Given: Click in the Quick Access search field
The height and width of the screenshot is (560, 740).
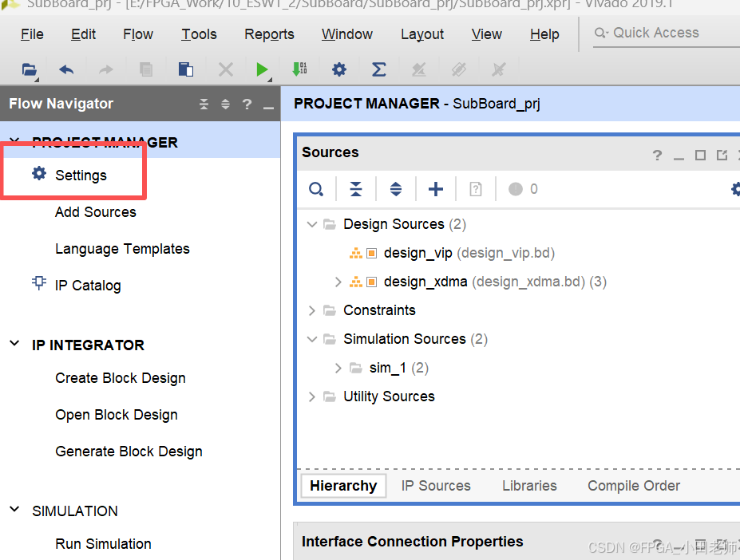Looking at the screenshot, I should [x=667, y=33].
